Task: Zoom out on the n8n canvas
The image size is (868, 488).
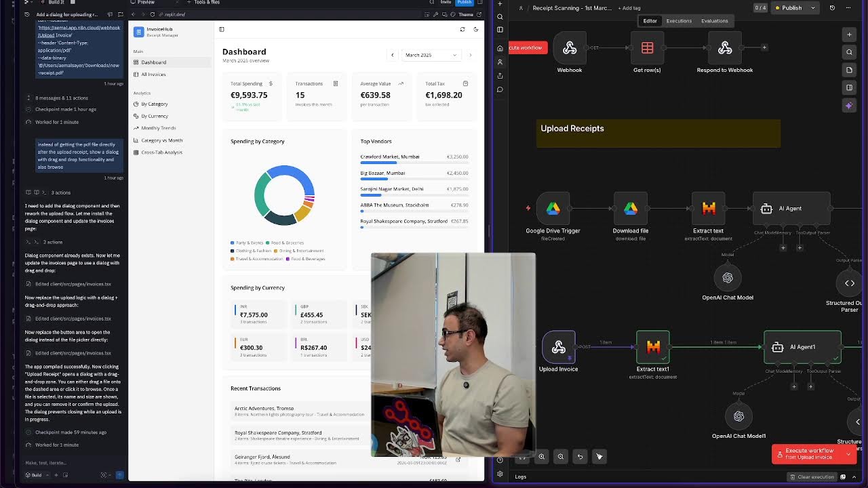Action: [x=561, y=457]
